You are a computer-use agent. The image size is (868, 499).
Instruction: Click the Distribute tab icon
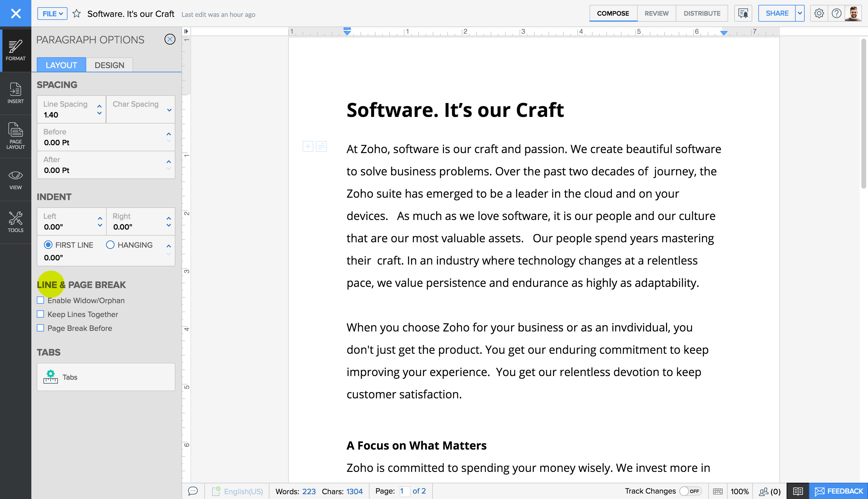coord(701,13)
